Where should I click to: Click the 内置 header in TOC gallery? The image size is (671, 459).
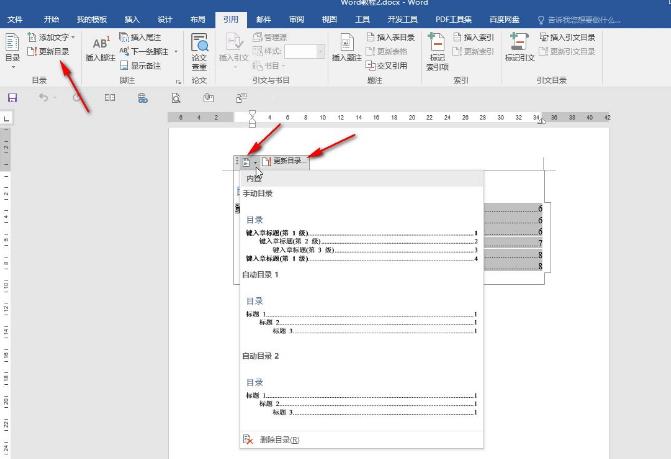pos(362,179)
